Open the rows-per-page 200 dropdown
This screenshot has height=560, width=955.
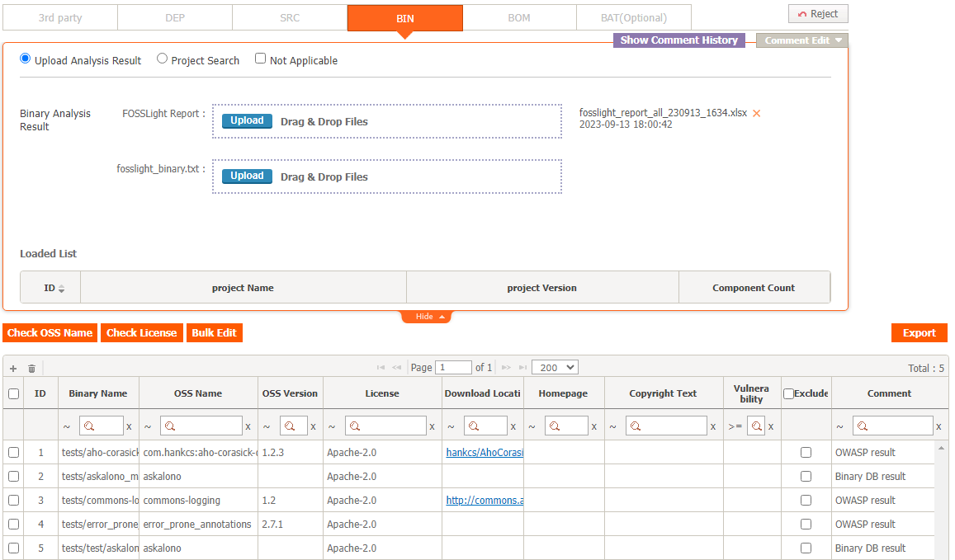click(x=555, y=367)
